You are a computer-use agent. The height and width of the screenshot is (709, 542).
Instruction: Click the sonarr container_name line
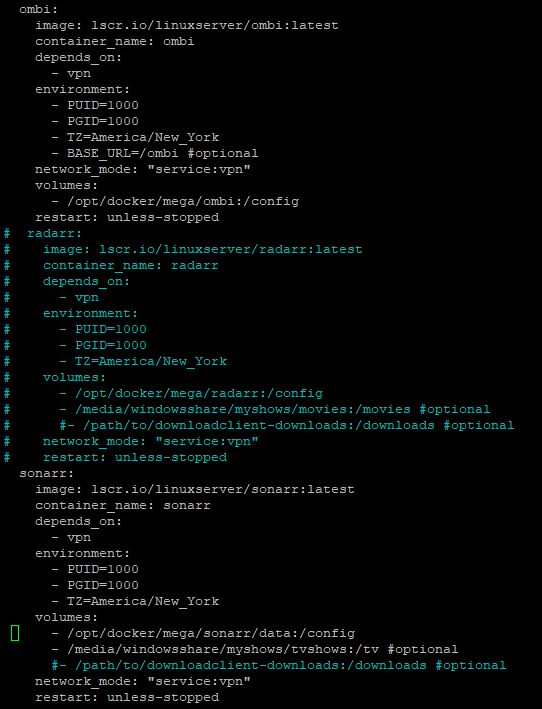click(x=123, y=506)
